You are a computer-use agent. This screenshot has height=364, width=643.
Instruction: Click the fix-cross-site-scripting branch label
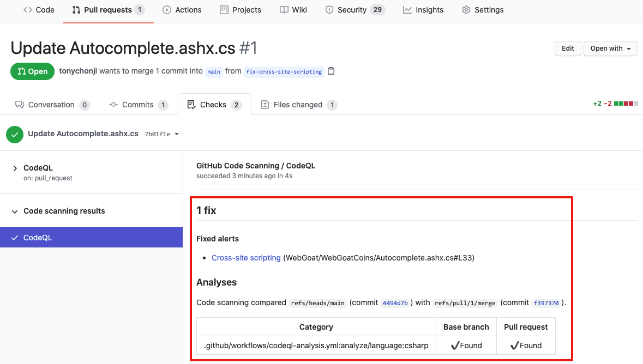coord(284,71)
